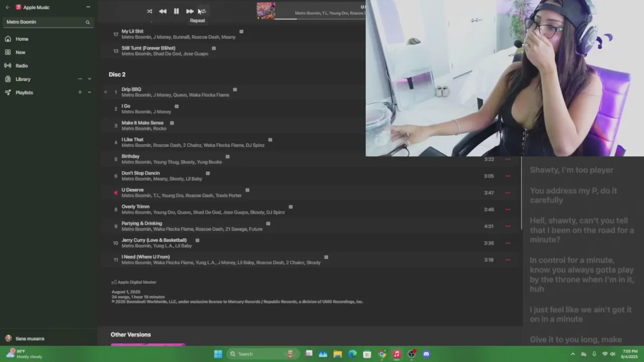Go back using the sidebar back arrow
Viewport: 644px width, 362px height.
tap(8, 8)
